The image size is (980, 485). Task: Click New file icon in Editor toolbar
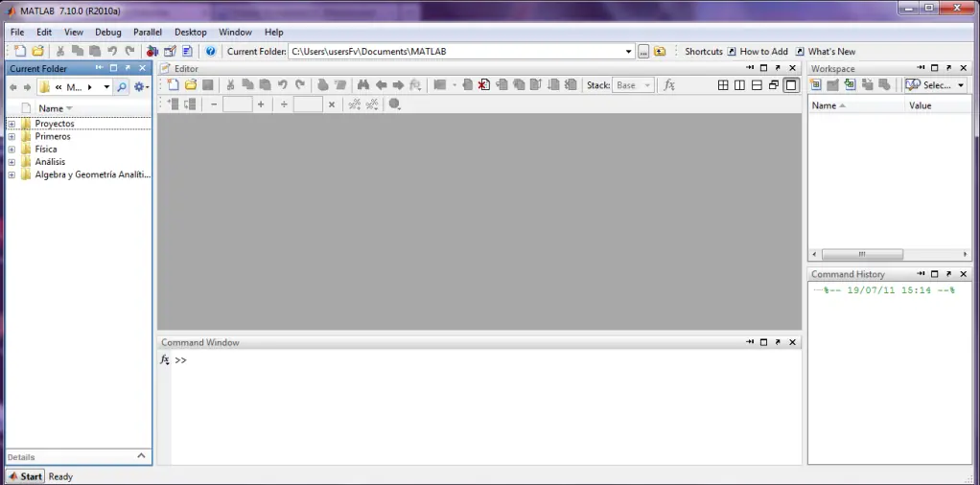point(174,85)
